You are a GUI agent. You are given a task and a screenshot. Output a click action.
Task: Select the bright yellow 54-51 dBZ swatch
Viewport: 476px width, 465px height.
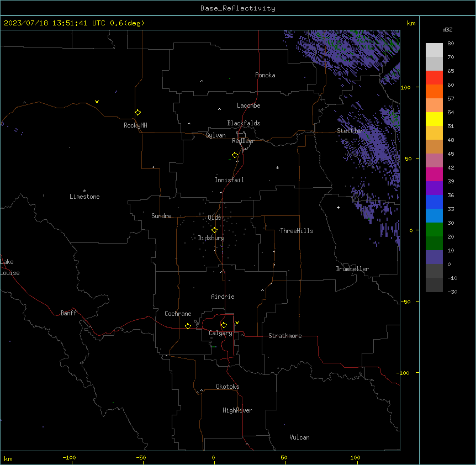pos(434,119)
